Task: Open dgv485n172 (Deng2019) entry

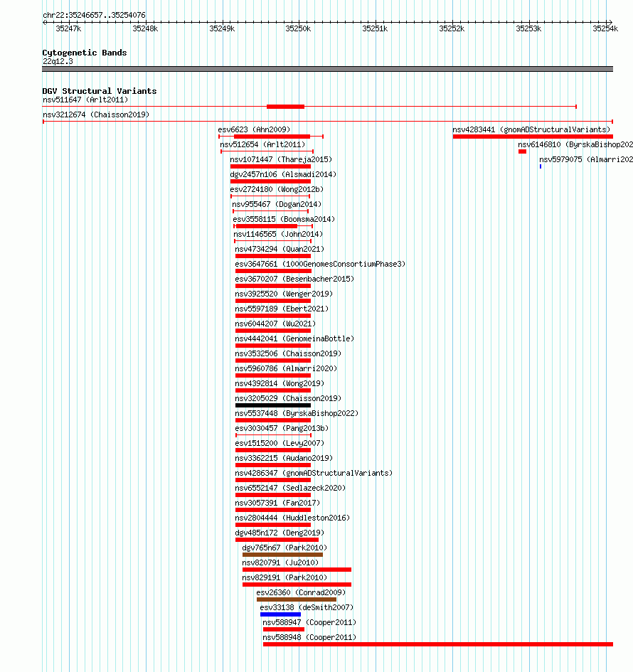Action: pos(280,533)
